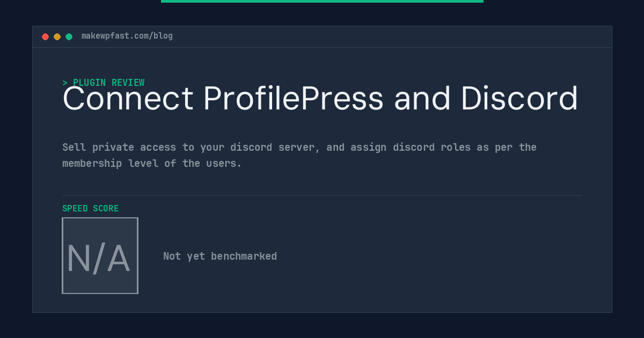The height and width of the screenshot is (338, 644).
Task: Click the 'Sell private access' description text
Action: pyautogui.click(x=299, y=155)
